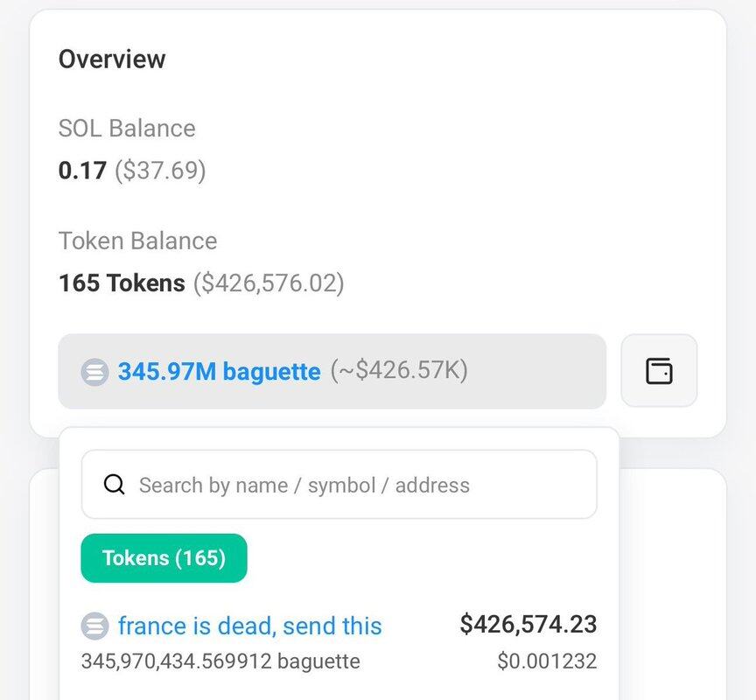Click the 345,970,434.569912 baguette amount
This screenshot has height=700, width=756.
pyautogui.click(x=220, y=661)
